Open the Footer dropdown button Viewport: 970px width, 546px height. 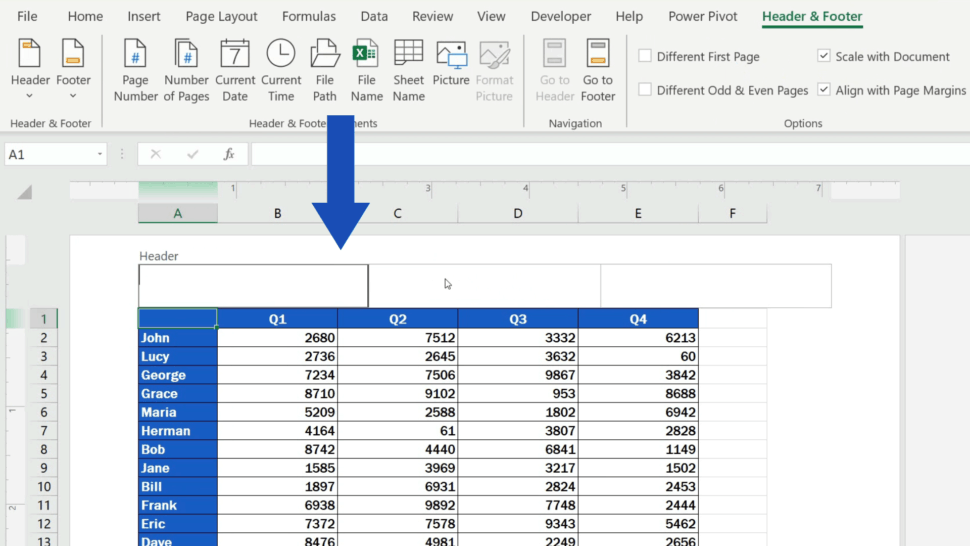(73, 70)
